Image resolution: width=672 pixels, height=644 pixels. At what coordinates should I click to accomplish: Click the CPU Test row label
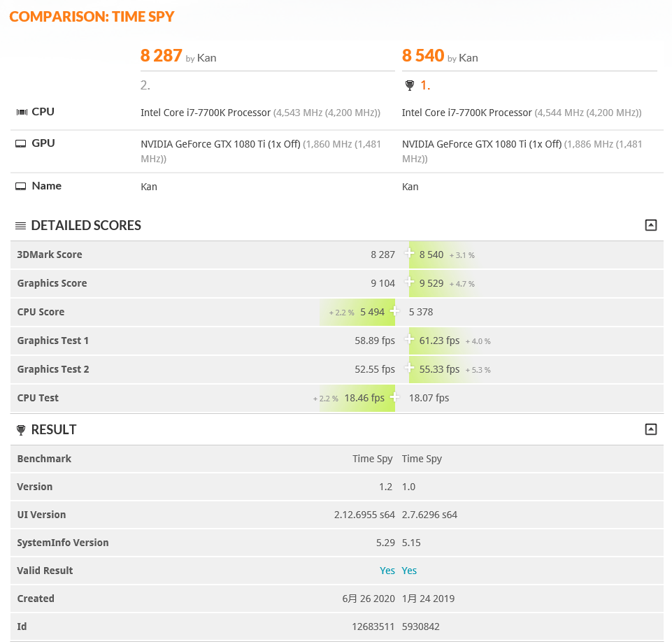(38, 398)
